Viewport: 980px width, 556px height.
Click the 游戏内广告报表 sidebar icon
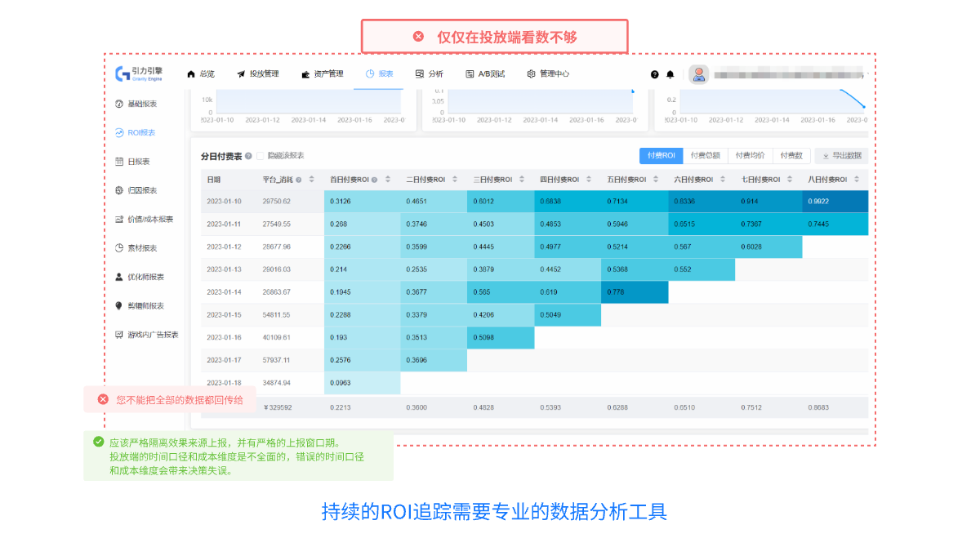click(x=119, y=335)
